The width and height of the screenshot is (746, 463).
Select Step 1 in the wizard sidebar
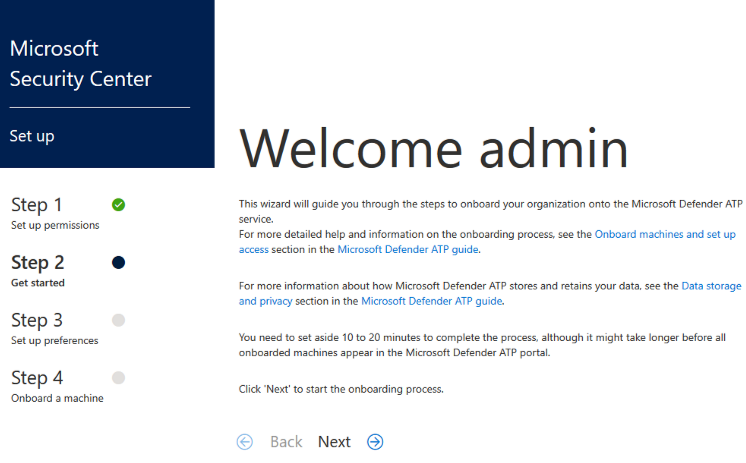point(37,205)
